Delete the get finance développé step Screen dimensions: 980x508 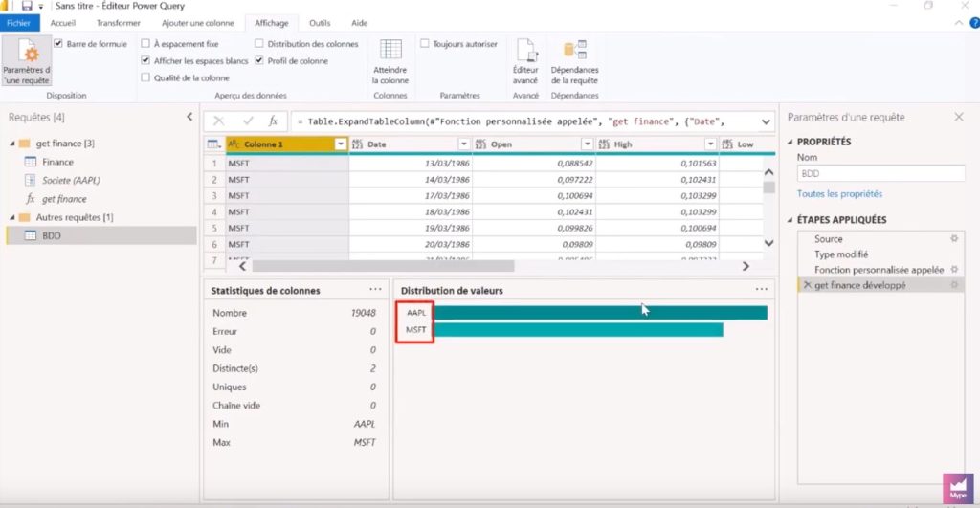click(x=807, y=285)
